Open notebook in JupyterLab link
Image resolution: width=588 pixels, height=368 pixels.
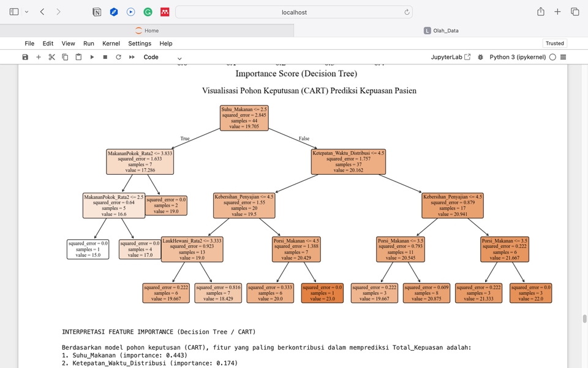(451, 57)
